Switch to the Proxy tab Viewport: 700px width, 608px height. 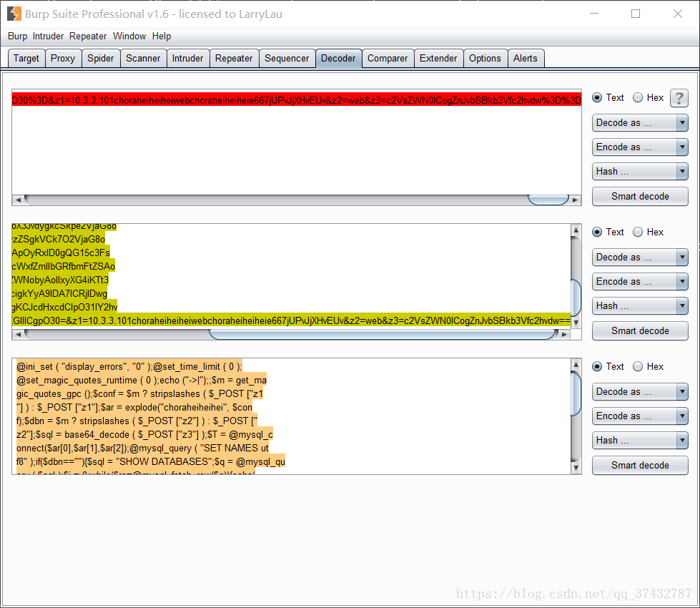[x=63, y=59]
